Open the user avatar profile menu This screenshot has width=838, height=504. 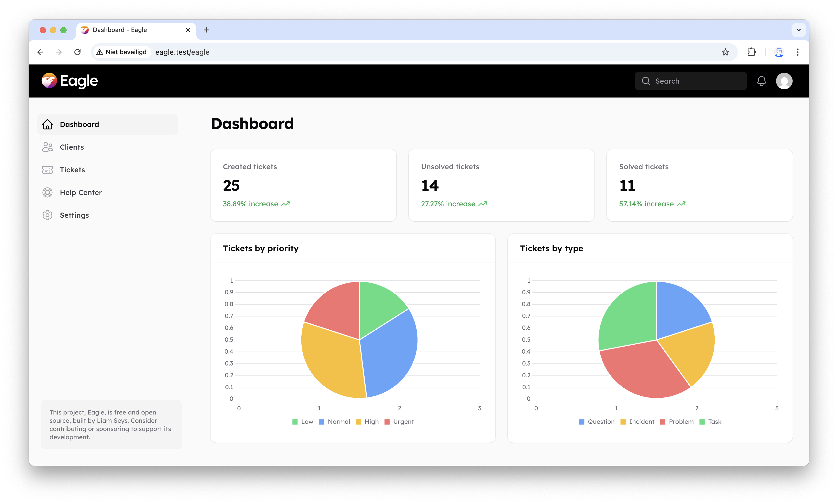point(784,81)
